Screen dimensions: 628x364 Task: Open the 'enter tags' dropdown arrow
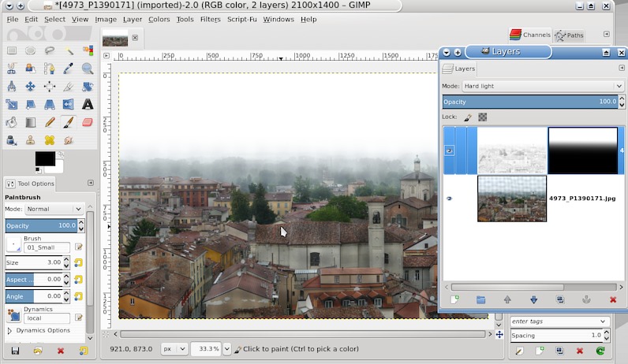(603, 321)
